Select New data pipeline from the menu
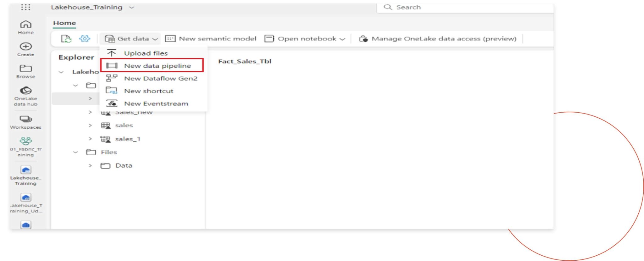 click(x=152, y=65)
